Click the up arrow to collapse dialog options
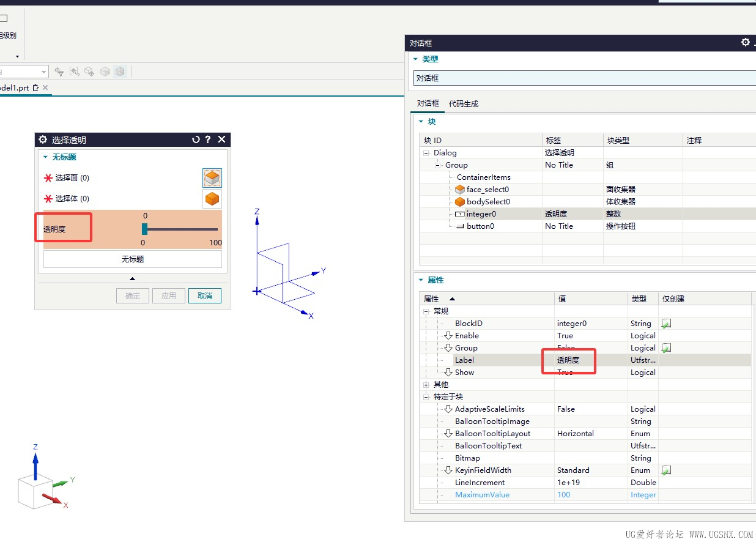This screenshot has height=542, width=756. pyautogui.click(x=133, y=279)
